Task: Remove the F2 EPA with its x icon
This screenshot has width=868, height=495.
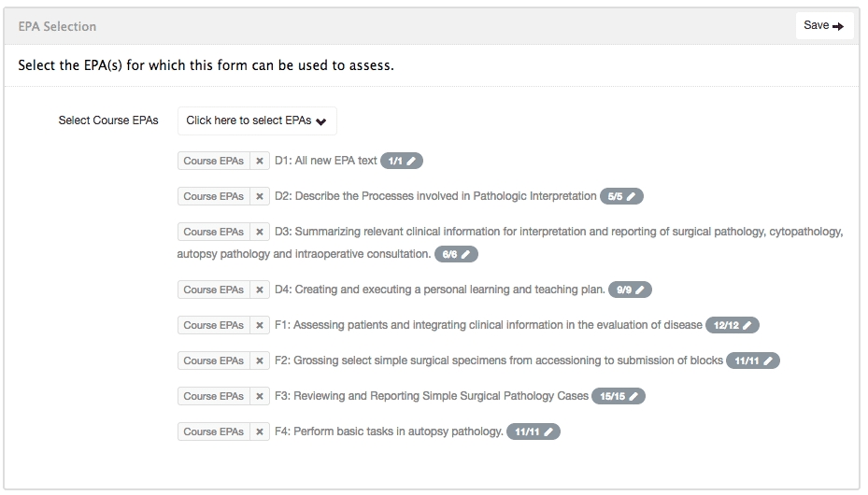Action: point(260,361)
